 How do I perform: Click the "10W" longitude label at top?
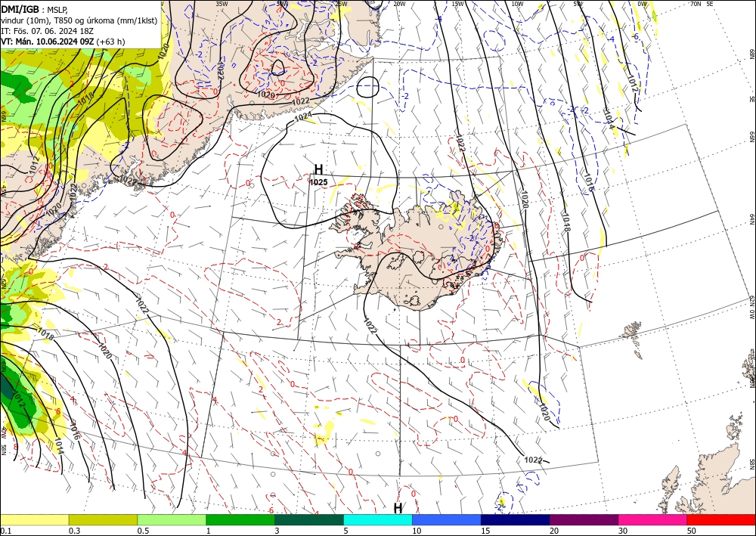point(517,4)
